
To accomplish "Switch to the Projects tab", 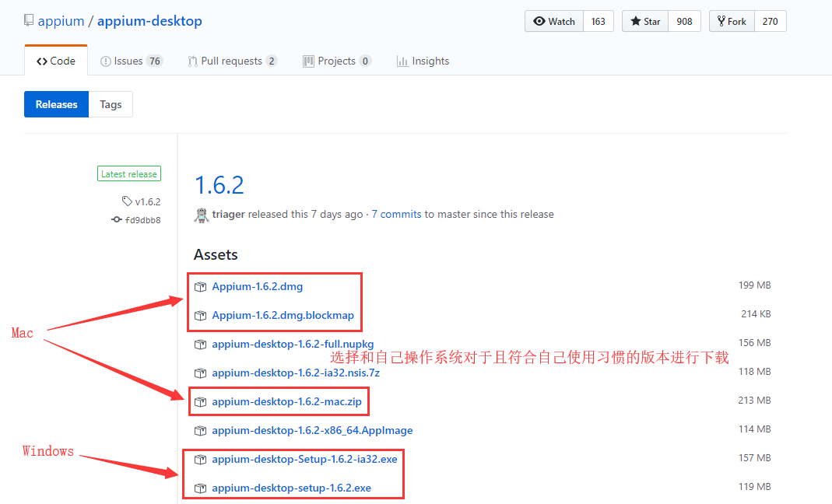I will point(336,61).
